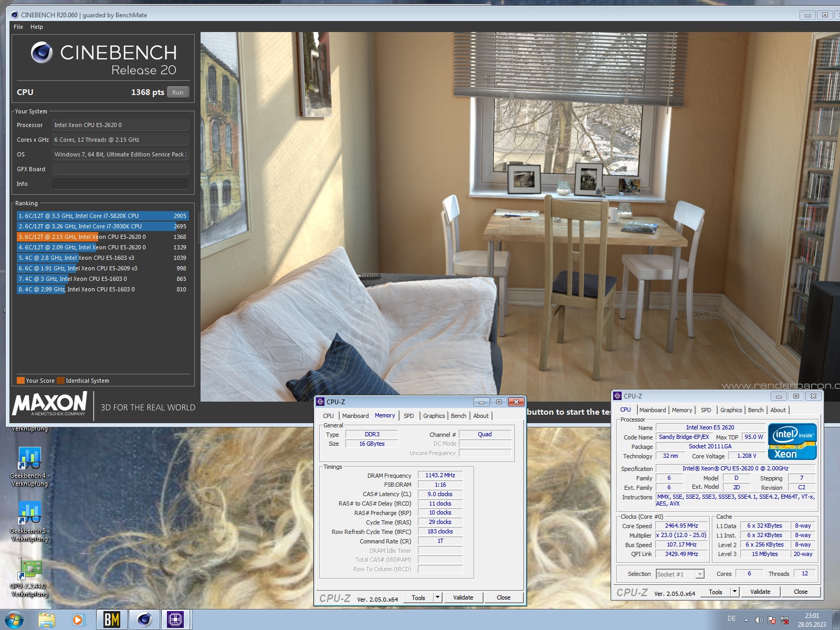
Task: Click the DRAM Frequency value 1143.2 MHz
Action: [440, 476]
